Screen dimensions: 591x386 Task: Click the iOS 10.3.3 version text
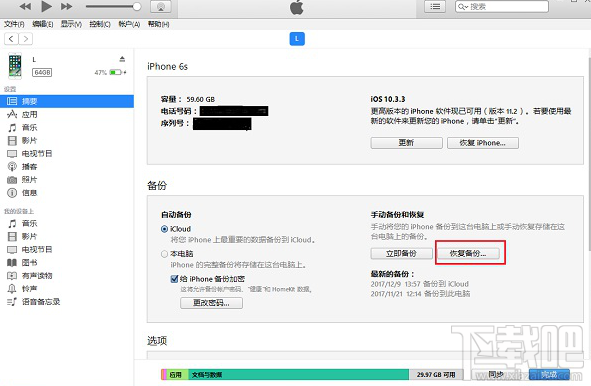tap(388, 99)
